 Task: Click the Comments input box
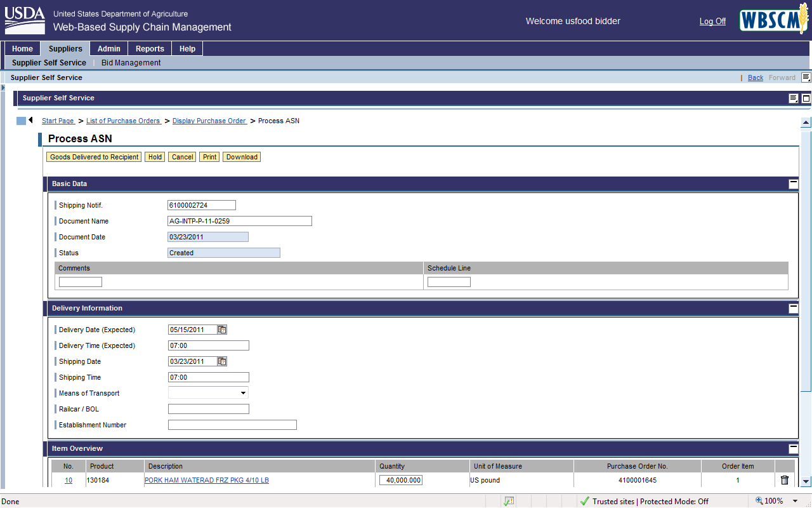pyautogui.click(x=81, y=282)
